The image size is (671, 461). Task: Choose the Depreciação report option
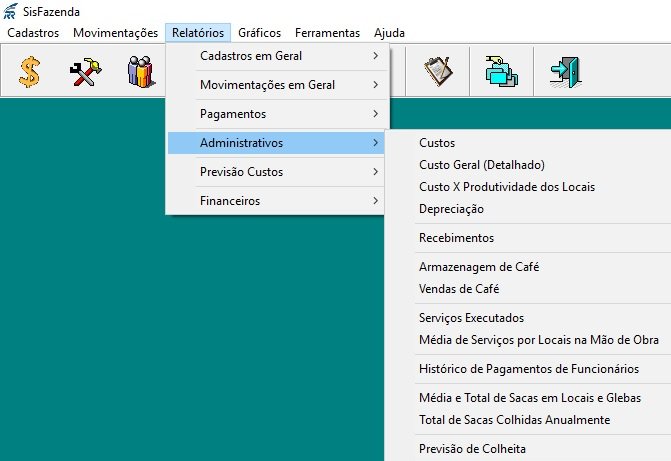(451, 209)
